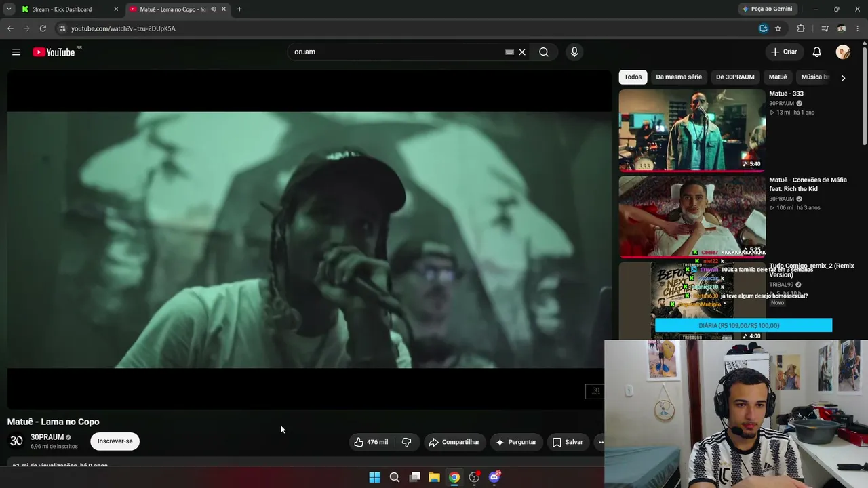Run the search with the magnifier button
The width and height of the screenshot is (868, 488).
(544, 52)
